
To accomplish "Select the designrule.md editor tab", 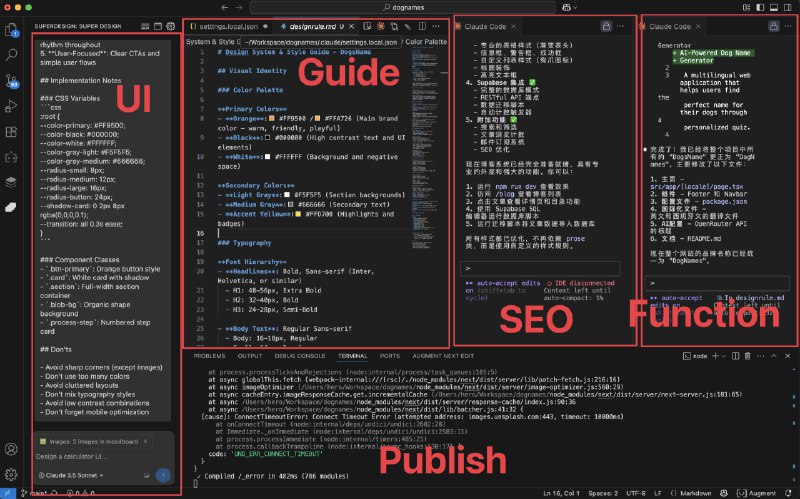I will pyautogui.click(x=313, y=27).
